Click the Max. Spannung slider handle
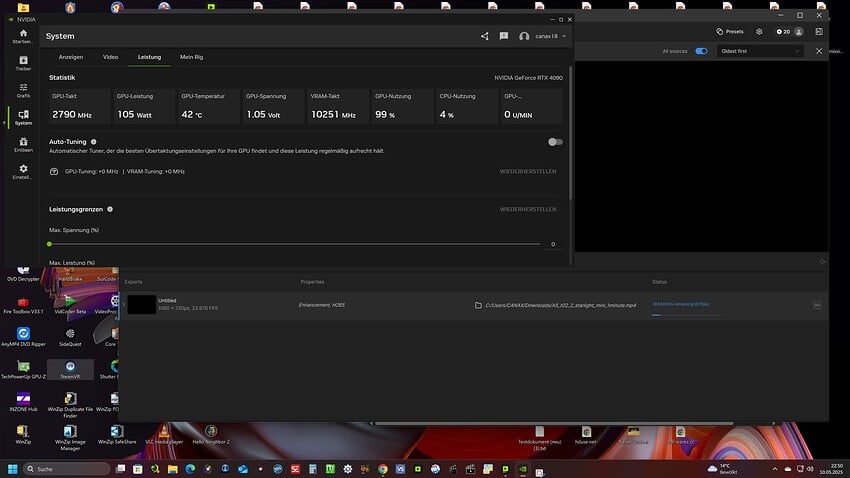This screenshot has width=850, height=478. (x=49, y=244)
